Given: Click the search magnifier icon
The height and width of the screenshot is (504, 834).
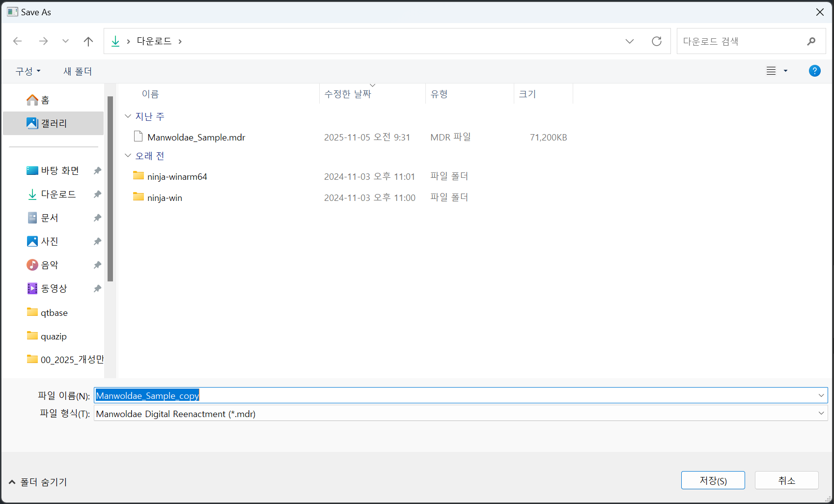Looking at the screenshot, I should pos(811,41).
